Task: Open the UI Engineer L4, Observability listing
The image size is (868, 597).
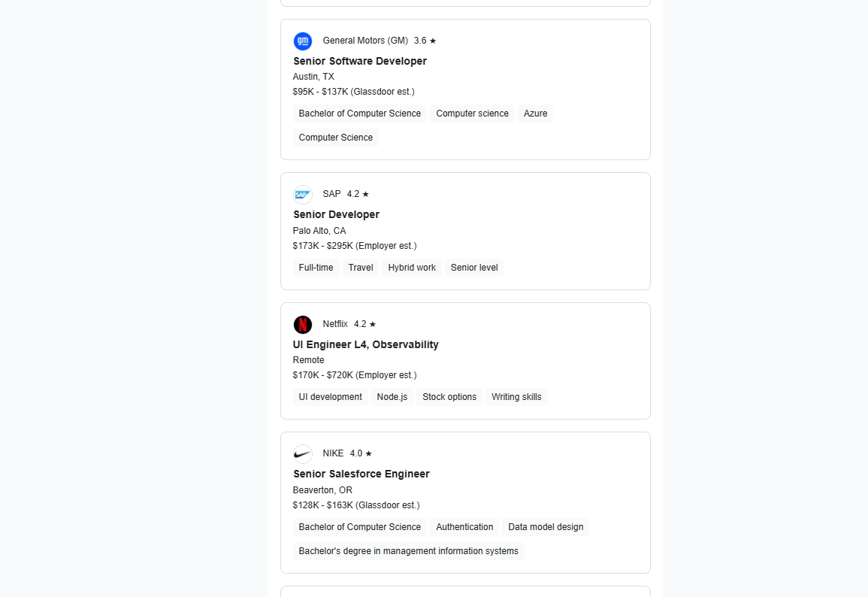Action: coord(365,344)
